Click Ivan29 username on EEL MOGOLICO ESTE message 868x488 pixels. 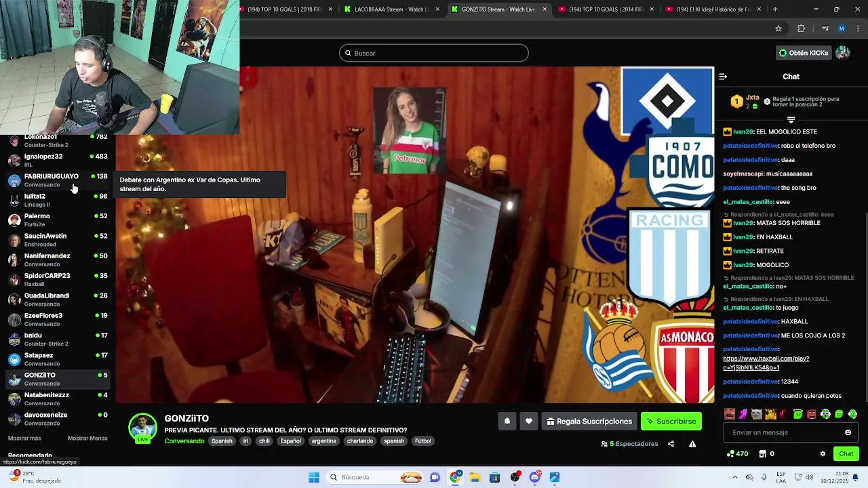coord(743,131)
